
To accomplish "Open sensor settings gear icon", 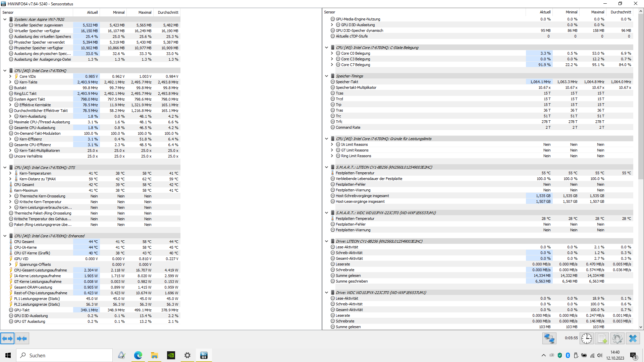I will pyautogui.click(x=617, y=339).
